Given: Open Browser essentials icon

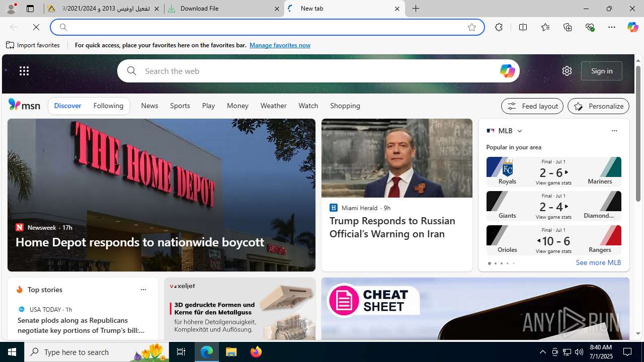Looking at the screenshot, I should 590,27.
